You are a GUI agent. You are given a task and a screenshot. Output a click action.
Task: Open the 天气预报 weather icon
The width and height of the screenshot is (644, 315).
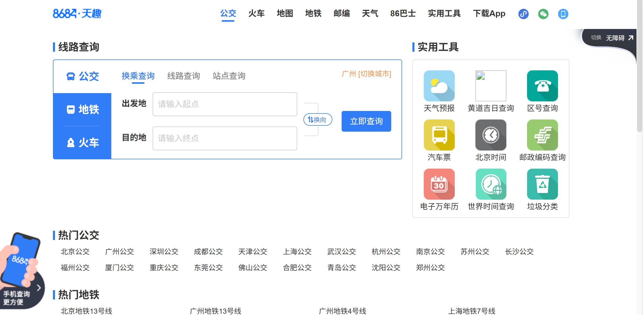tap(439, 86)
